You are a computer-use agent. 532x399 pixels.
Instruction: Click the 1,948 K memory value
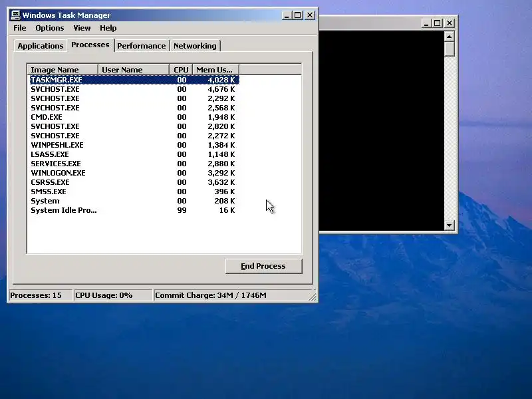221,117
